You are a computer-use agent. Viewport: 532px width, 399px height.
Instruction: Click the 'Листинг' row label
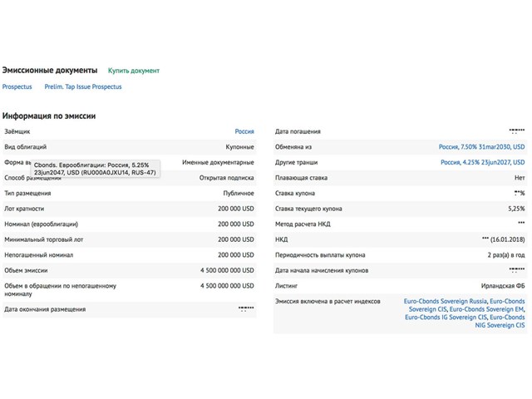pos(286,286)
